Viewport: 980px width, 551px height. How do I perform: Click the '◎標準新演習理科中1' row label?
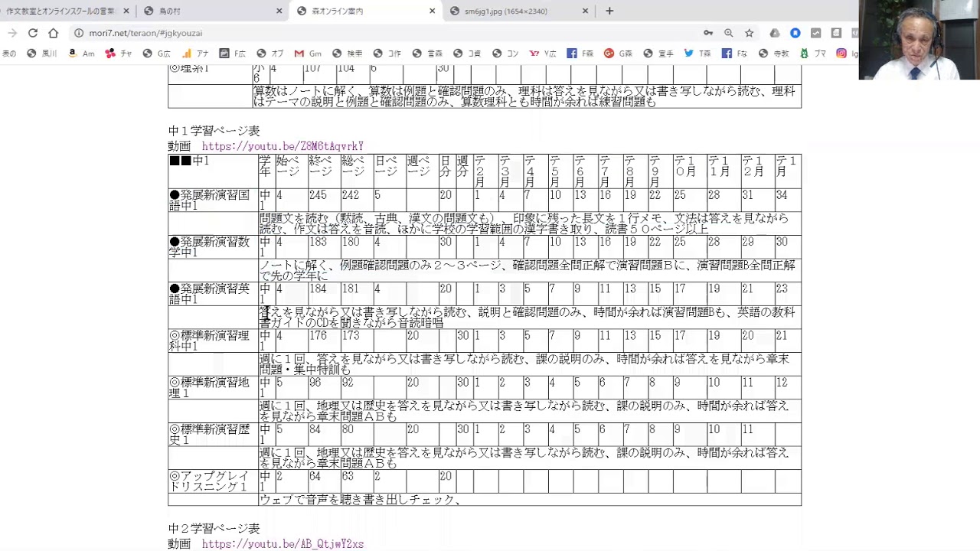(210, 341)
